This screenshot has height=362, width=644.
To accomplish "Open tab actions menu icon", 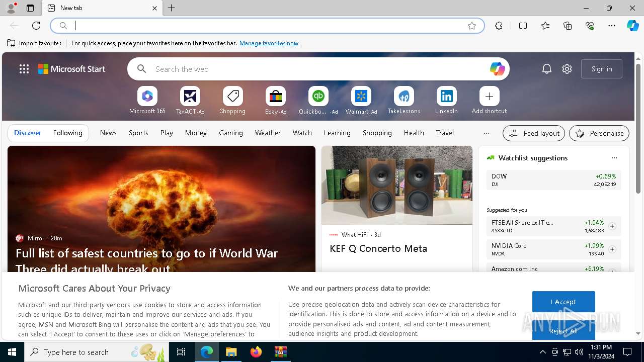I will coord(30,8).
